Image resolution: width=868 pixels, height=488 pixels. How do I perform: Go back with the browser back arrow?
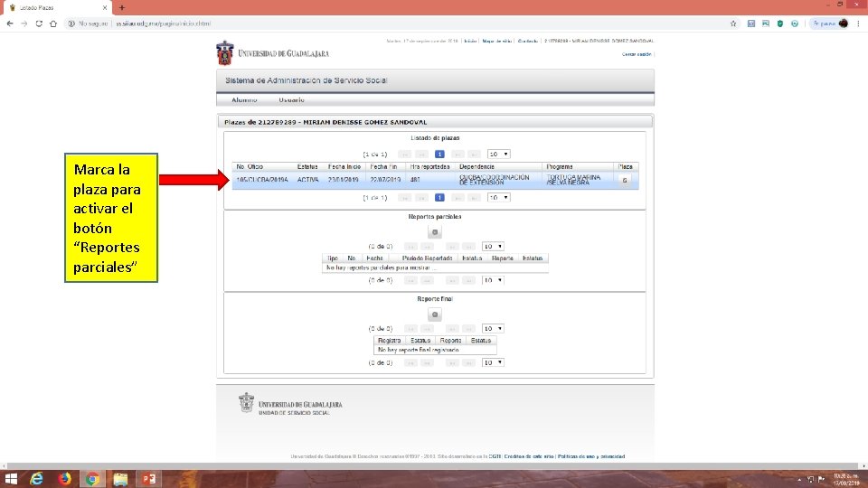tap(9, 23)
